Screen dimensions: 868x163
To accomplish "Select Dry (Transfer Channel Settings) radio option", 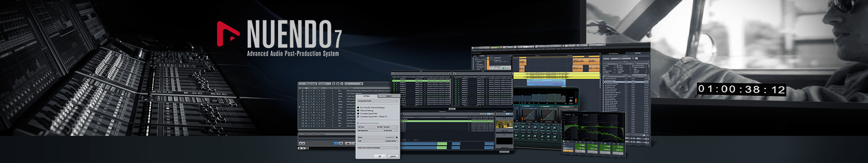I will click(371, 108).
